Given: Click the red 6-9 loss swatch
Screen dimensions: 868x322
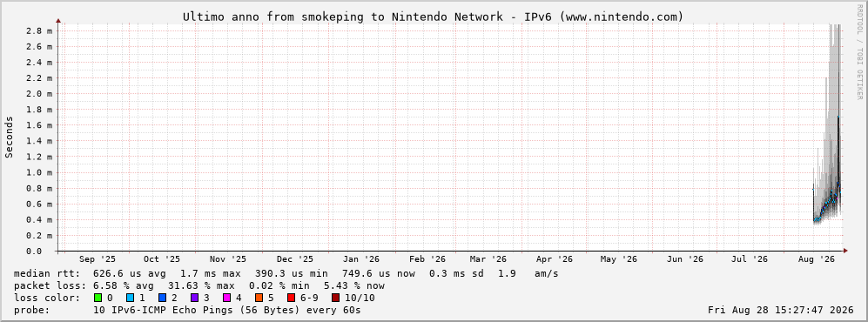Looking at the screenshot, I should [291, 299].
